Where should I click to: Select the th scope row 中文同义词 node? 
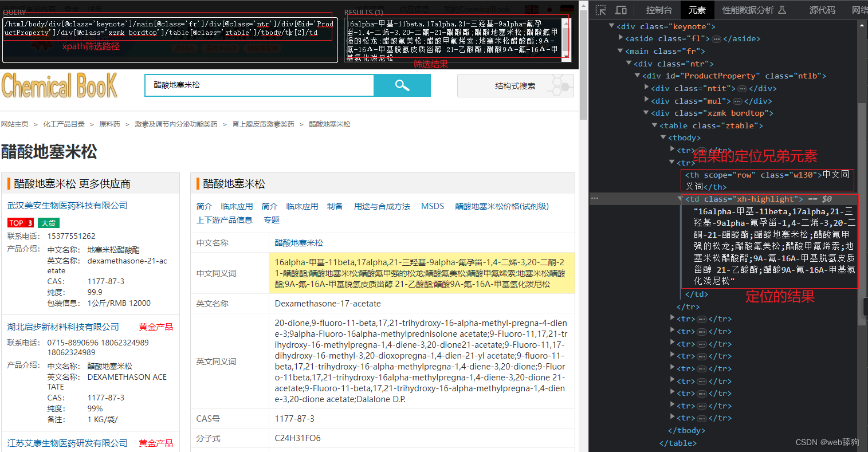click(767, 180)
